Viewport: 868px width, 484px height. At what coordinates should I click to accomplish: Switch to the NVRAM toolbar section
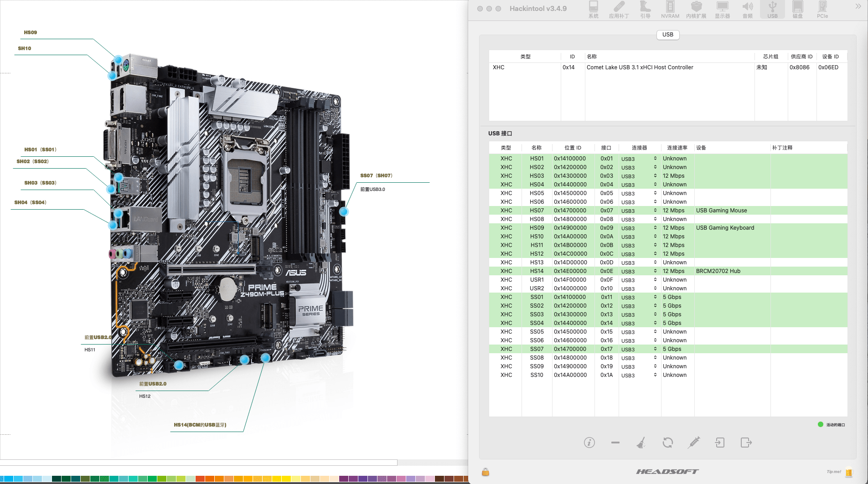pyautogui.click(x=670, y=10)
